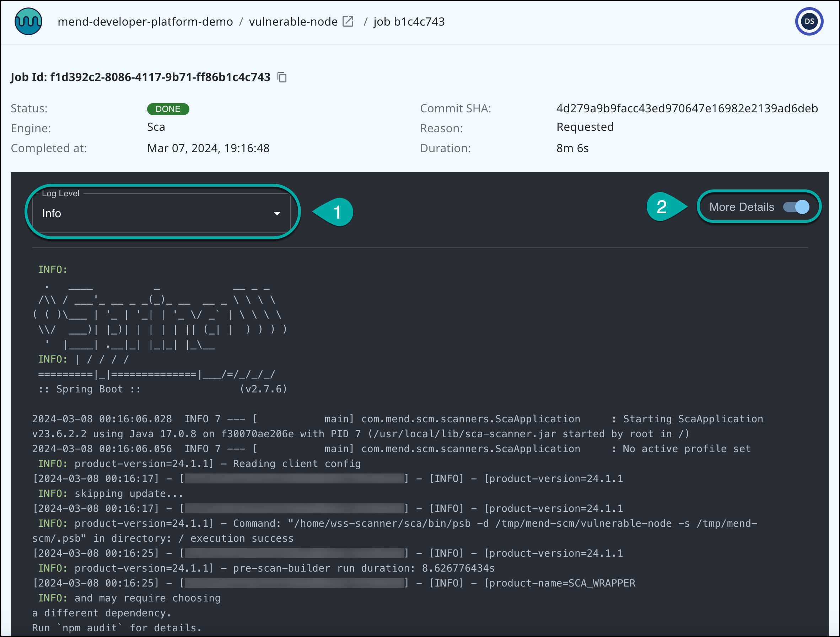Click the Log Level dropdown arrow
840x637 pixels.
pyautogui.click(x=277, y=214)
